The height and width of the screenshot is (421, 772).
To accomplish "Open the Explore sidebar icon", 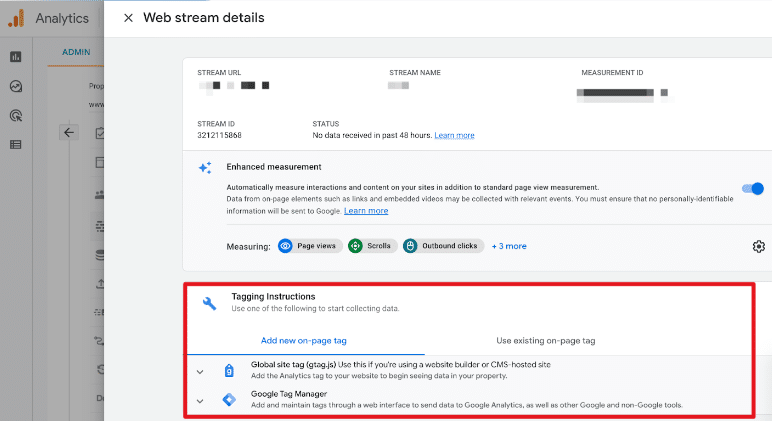I will click(x=16, y=86).
